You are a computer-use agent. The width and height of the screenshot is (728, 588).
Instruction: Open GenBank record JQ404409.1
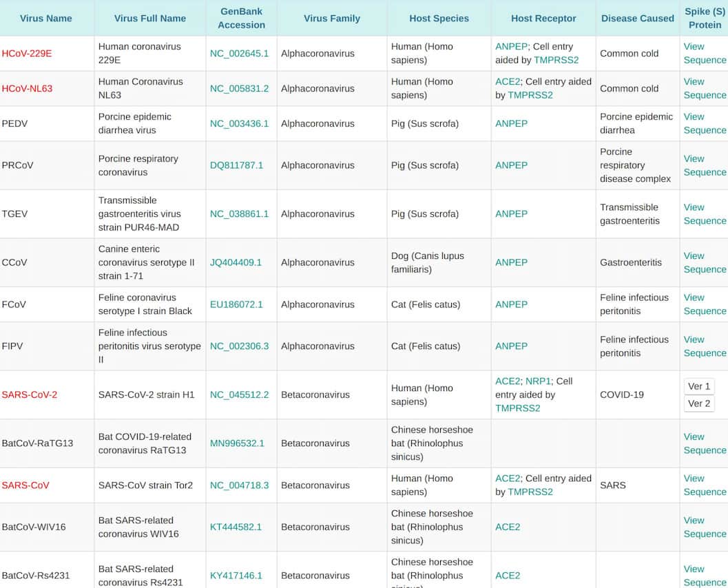pyautogui.click(x=236, y=262)
